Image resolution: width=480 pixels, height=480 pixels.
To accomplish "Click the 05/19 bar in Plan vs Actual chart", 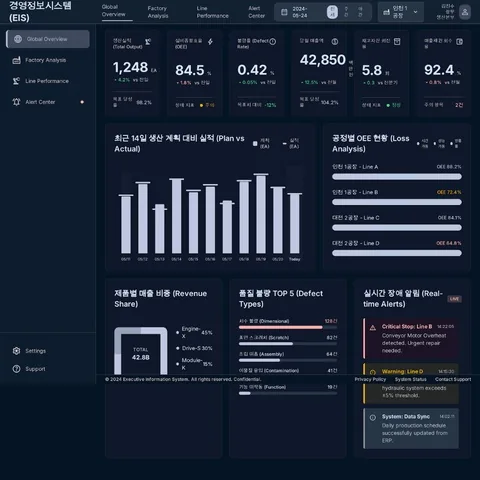I will (261, 214).
